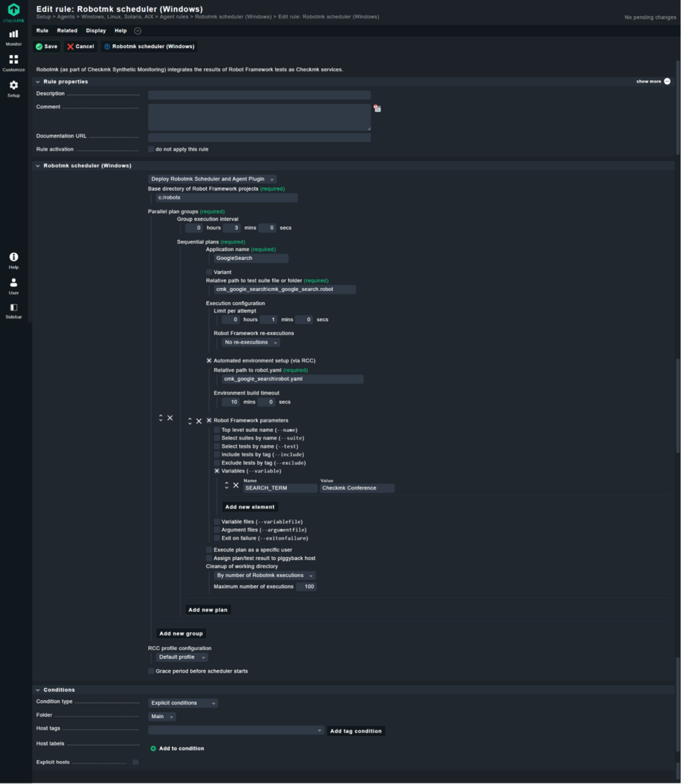Open the Monitor sidebar menu
681x784 pixels.
tap(13, 37)
